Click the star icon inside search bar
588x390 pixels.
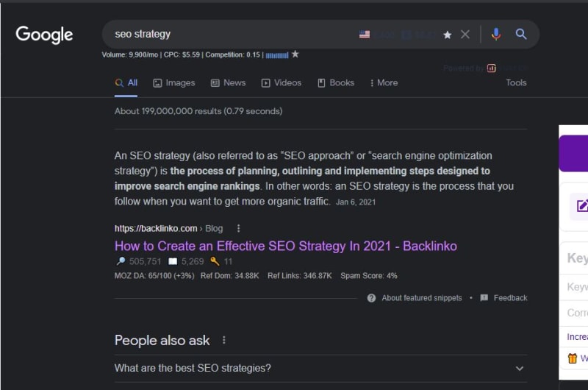pos(447,35)
